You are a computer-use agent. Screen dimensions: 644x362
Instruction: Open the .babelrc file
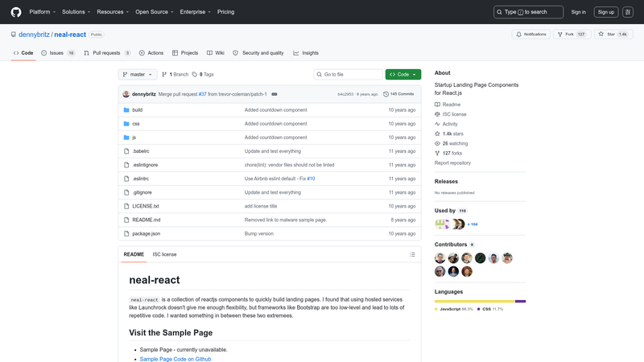pos(141,151)
